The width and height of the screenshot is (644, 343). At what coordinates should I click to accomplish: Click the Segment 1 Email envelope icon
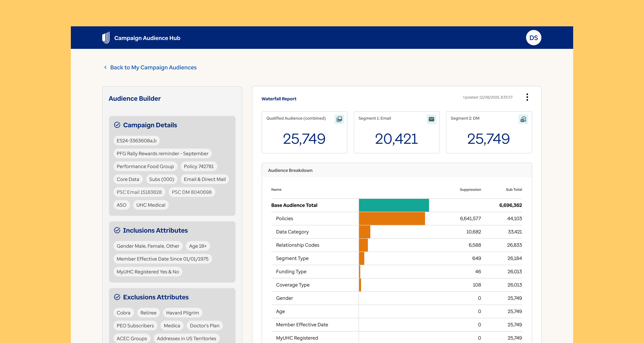tap(431, 119)
